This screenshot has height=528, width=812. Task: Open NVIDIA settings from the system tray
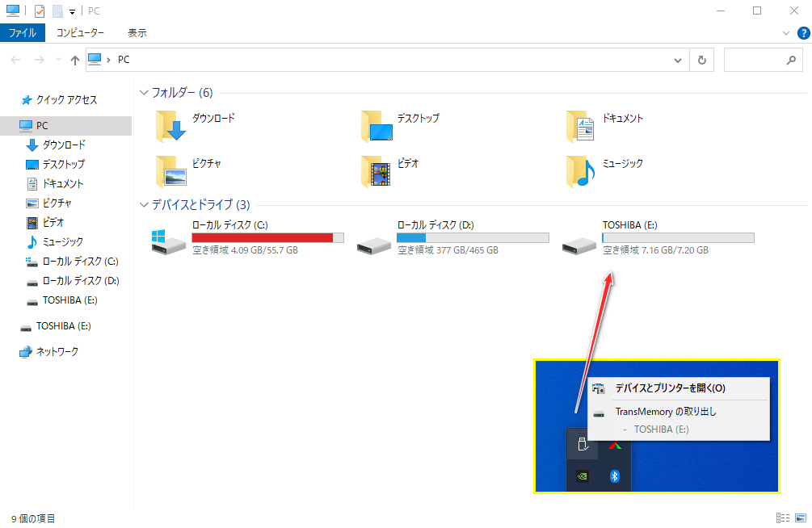[582, 476]
